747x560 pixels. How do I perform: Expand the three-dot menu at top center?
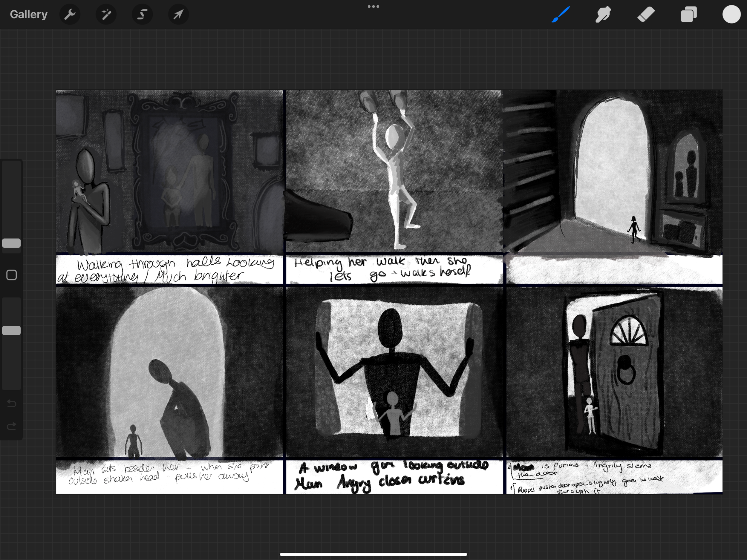373,6
